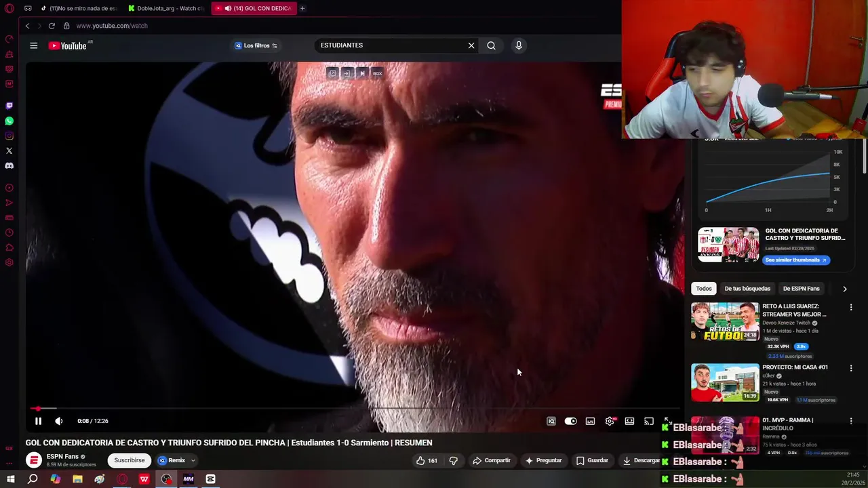Reload the YouTube page
Viewport: 868px width, 488px height.
tap(52, 26)
